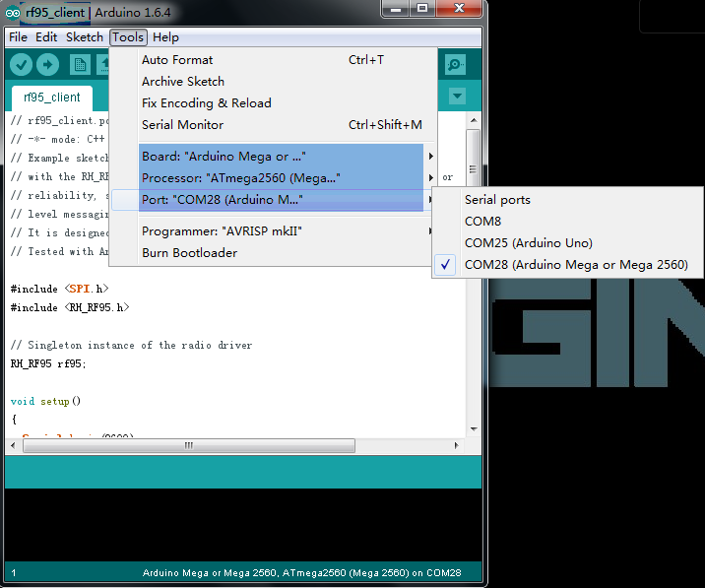The width and height of the screenshot is (705, 588).
Task: Click the horizontal scroll left arrow
Action: [x=13, y=446]
